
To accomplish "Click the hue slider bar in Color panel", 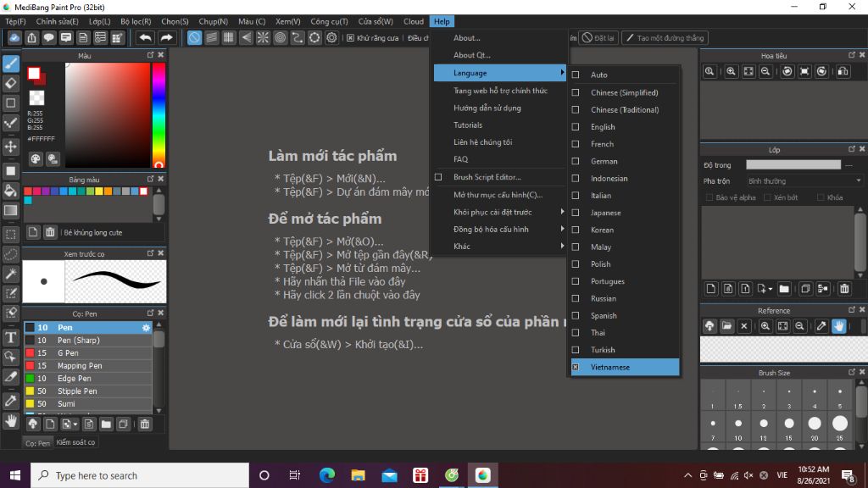I will point(159,115).
